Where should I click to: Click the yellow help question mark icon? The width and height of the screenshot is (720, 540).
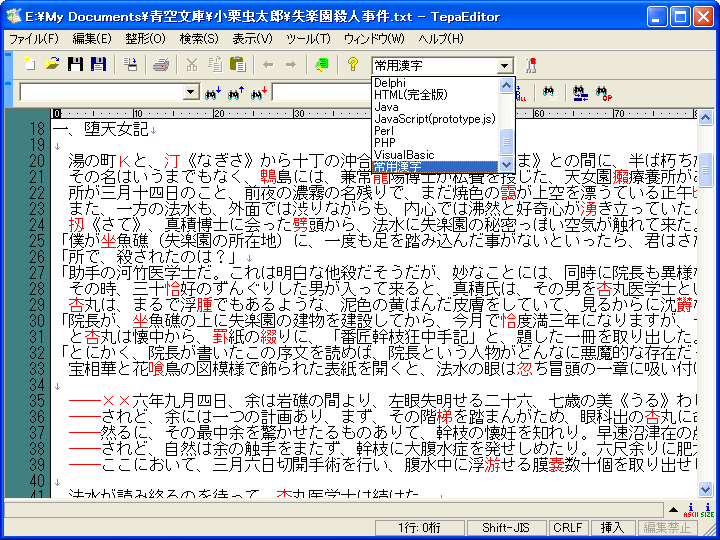click(x=352, y=65)
